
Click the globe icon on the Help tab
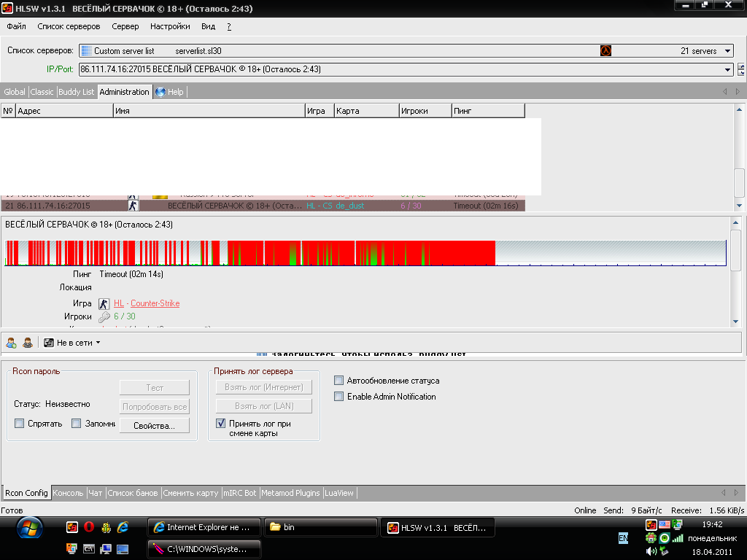(160, 92)
